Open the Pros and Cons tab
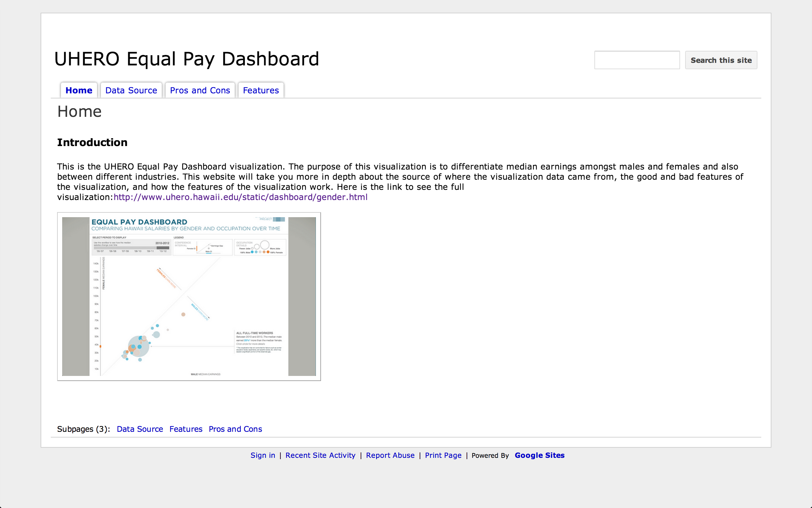Screen dimensions: 812x508 click(x=200, y=90)
